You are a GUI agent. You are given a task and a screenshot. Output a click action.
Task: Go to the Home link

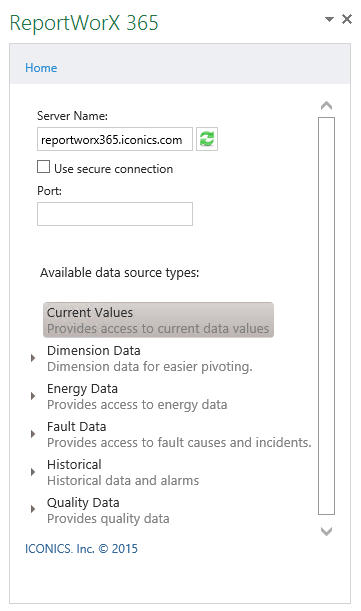41,68
